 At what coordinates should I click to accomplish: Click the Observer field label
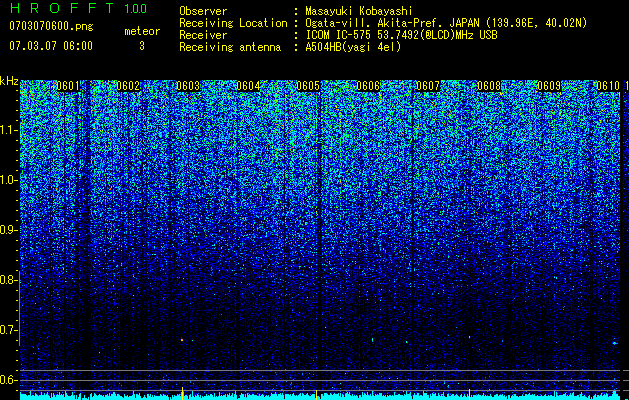[x=203, y=11]
